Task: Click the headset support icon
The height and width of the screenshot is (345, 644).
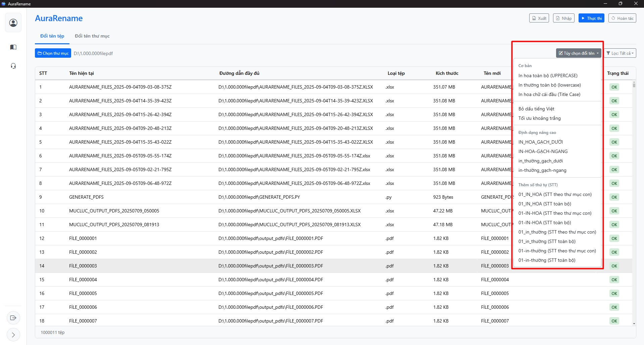Action: 13,66
